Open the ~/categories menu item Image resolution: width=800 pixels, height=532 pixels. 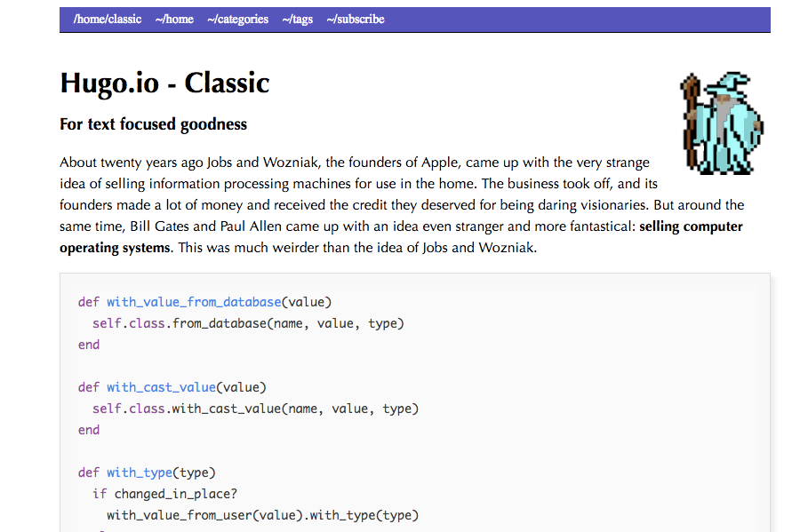click(237, 19)
